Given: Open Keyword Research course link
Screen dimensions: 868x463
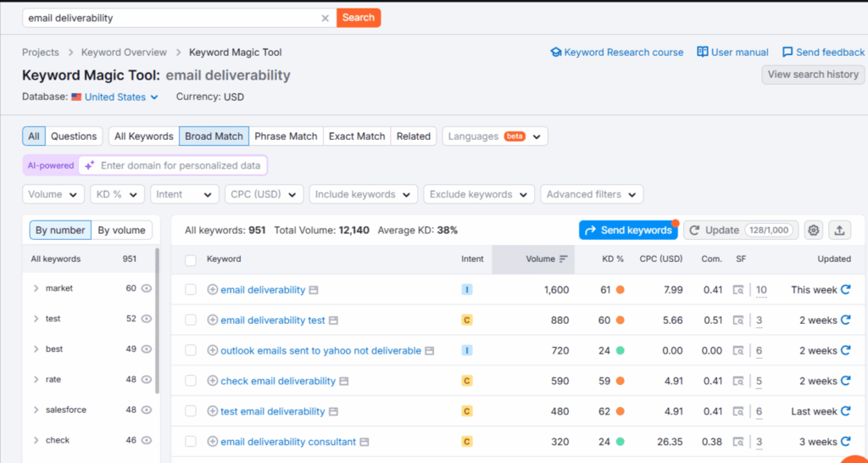Looking at the screenshot, I should (617, 52).
